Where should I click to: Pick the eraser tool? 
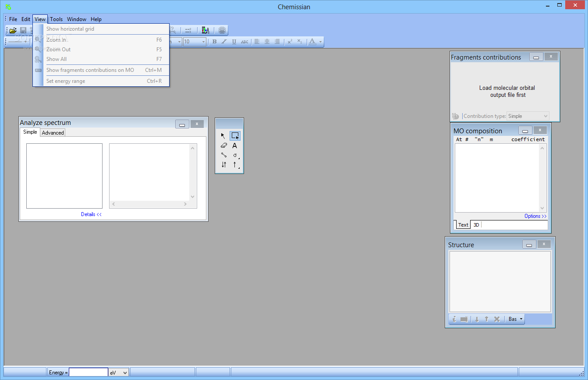223,146
